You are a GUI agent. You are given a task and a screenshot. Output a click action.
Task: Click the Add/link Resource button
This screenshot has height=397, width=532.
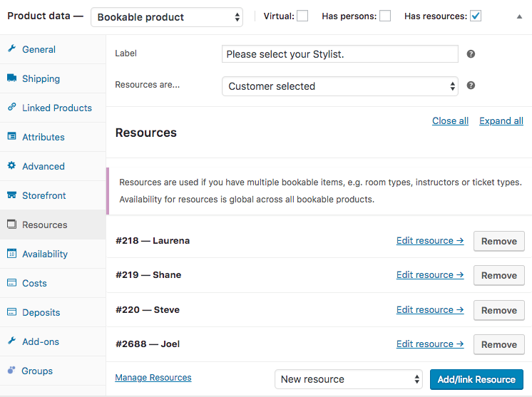click(x=476, y=379)
